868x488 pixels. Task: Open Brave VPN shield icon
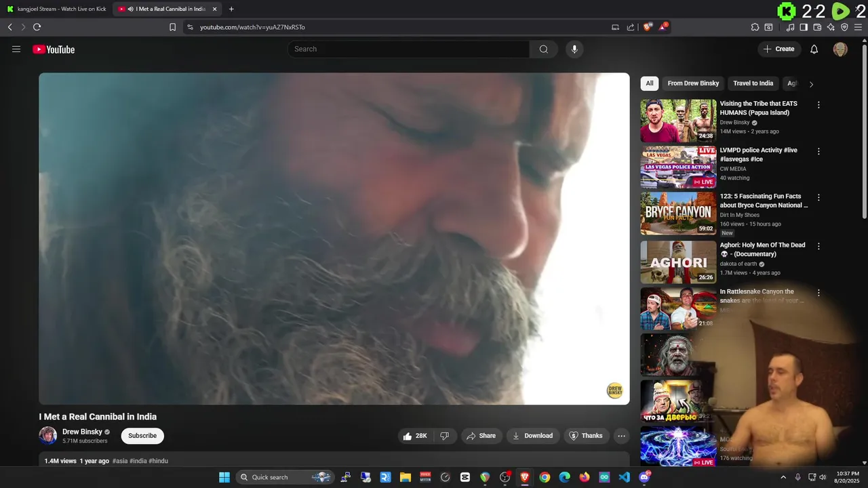pyautogui.click(x=844, y=27)
